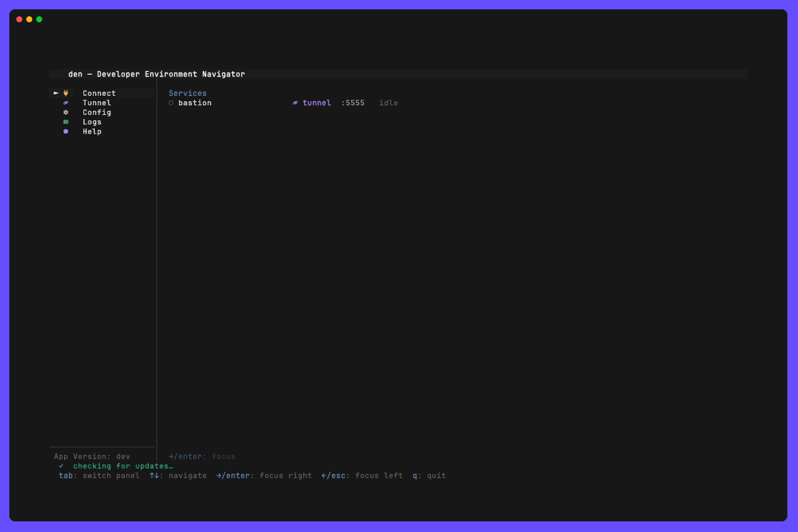798x532 pixels.
Task: Open the Tunnel menu item in the sidebar
Action: point(97,103)
